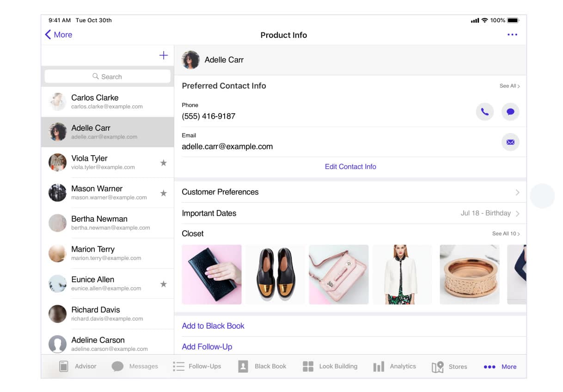The image size is (563, 392).
Task: Open the Follow-Ups tab
Action: click(x=197, y=367)
